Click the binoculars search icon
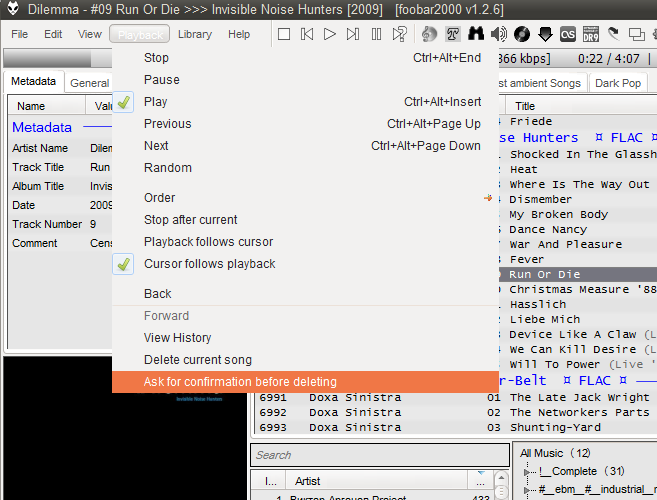657x500 pixels. 475,34
